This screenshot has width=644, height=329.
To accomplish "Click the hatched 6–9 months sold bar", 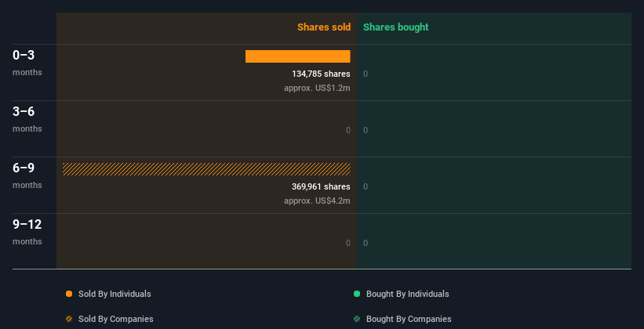I will tap(206, 169).
